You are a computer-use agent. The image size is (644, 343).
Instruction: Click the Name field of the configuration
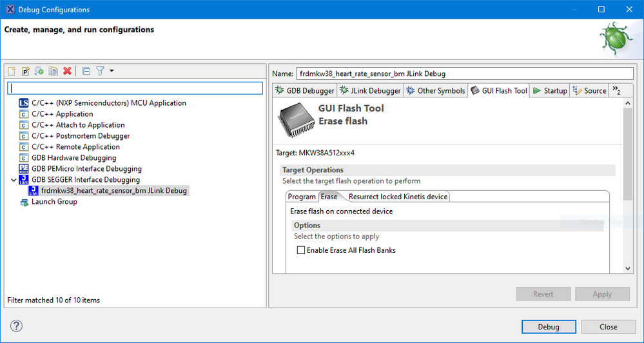465,74
